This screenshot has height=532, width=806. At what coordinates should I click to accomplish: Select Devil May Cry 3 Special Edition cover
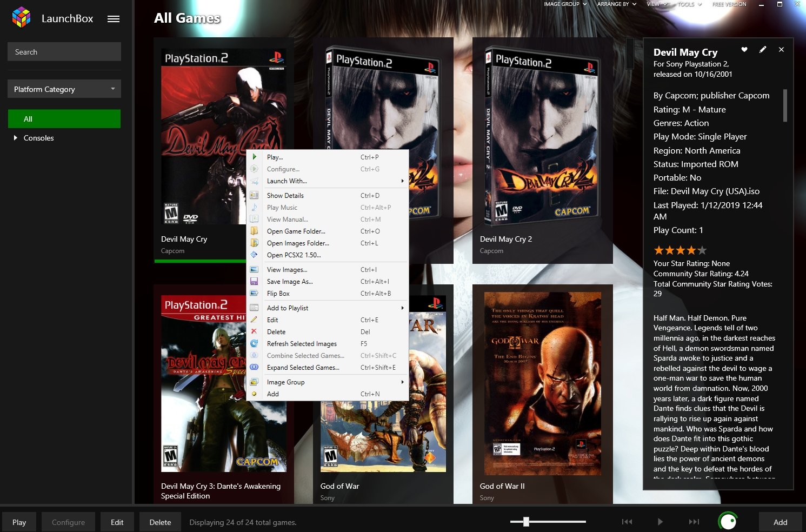pos(224,383)
